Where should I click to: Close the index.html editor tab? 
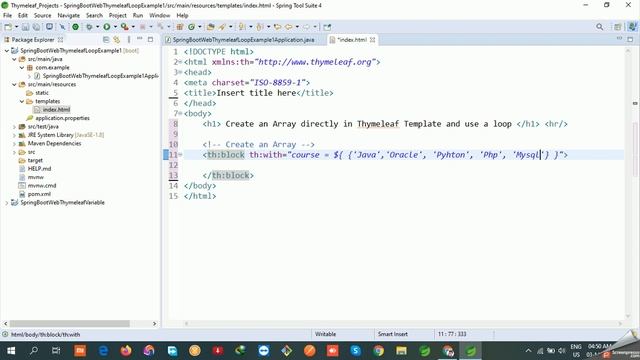click(372, 40)
